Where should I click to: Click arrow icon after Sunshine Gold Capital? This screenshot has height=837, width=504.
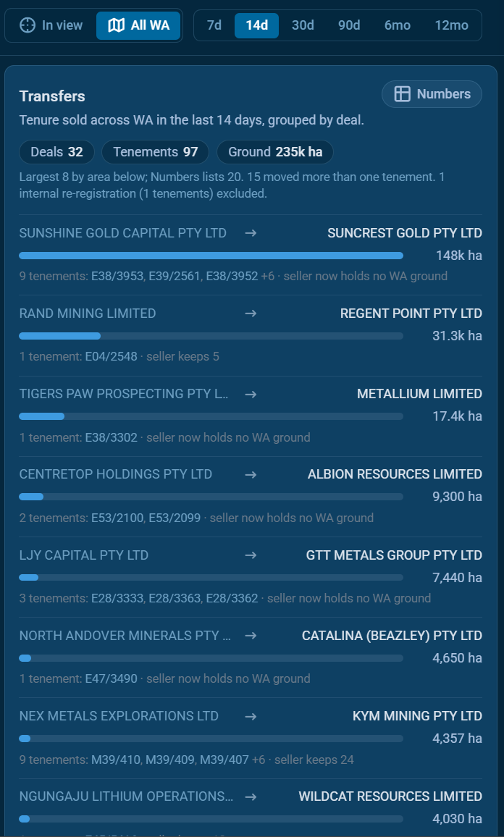(251, 233)
